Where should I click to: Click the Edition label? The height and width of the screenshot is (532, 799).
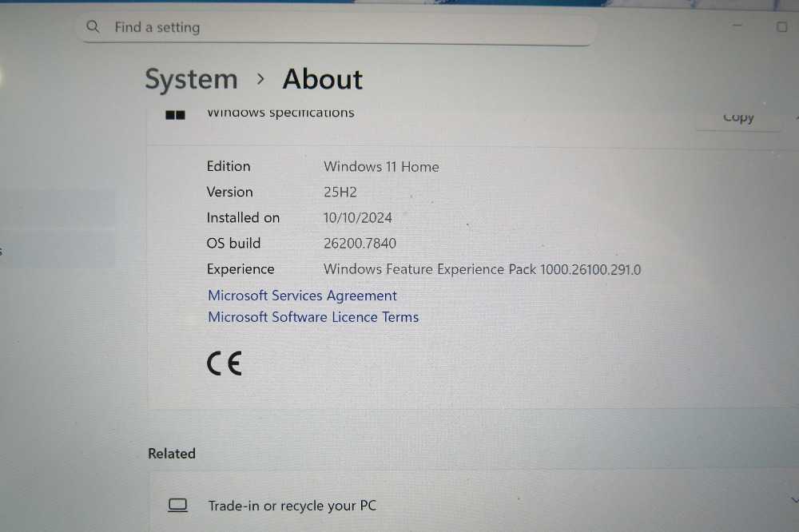229,166
